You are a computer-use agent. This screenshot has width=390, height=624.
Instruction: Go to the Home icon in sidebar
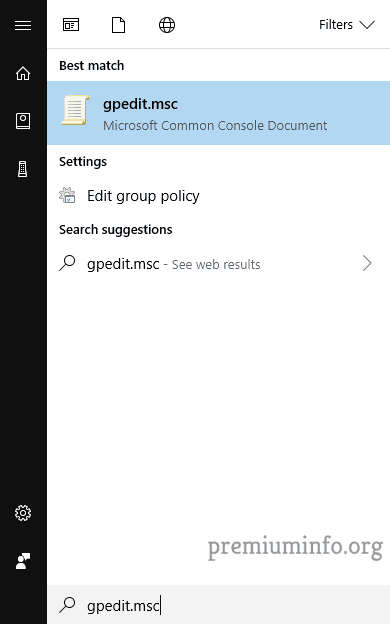coord(23,74)
